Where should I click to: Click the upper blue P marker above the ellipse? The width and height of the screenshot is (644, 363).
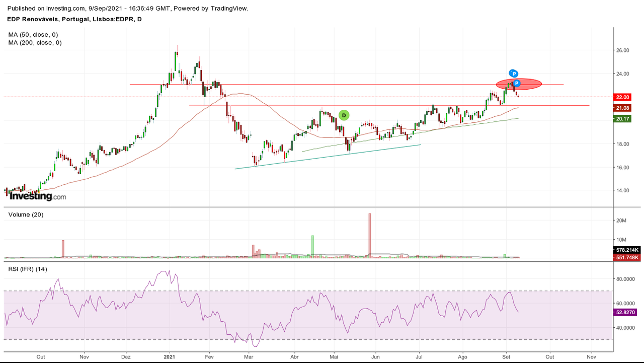coord(514,74)
